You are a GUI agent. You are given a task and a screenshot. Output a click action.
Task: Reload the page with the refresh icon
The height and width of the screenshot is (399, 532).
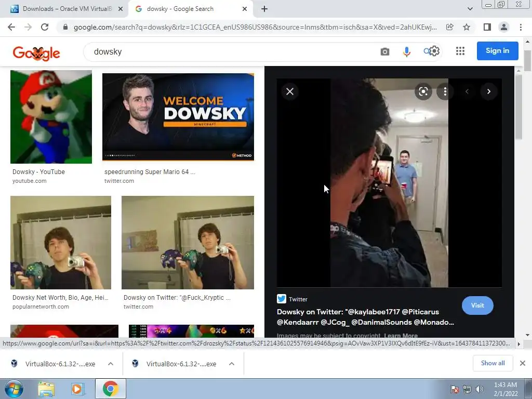[45, 27]
